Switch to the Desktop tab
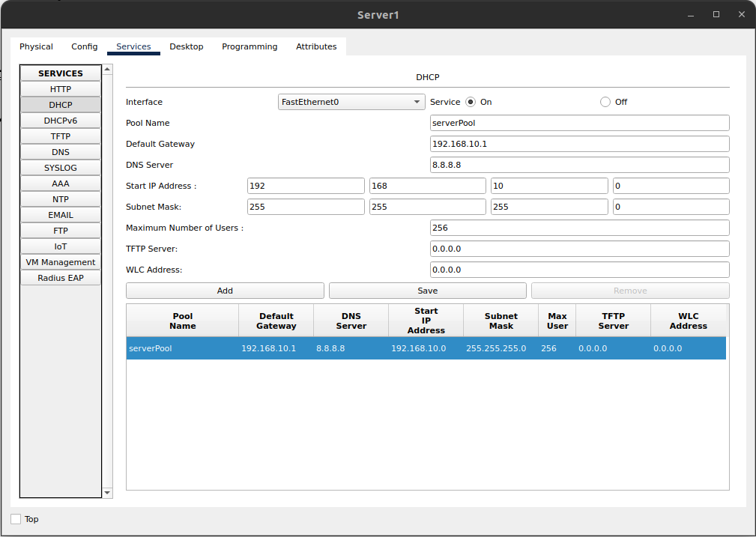This screenshot has width=756, height=537. coord(186,46)
